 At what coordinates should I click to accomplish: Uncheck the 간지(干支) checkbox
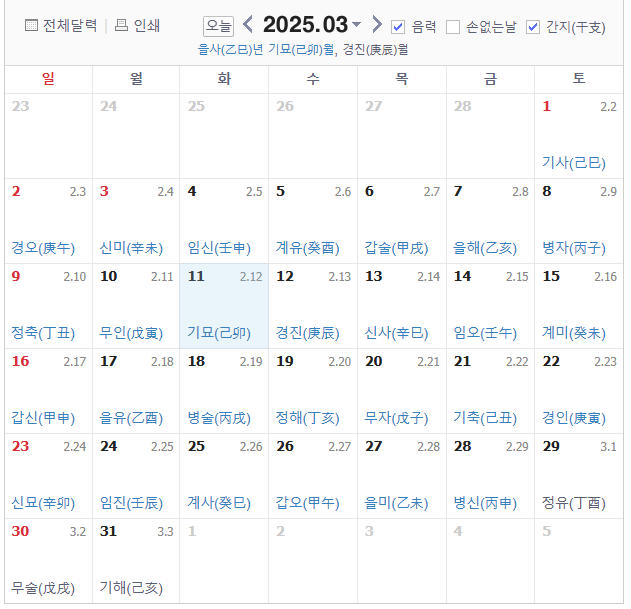[533, 27]
